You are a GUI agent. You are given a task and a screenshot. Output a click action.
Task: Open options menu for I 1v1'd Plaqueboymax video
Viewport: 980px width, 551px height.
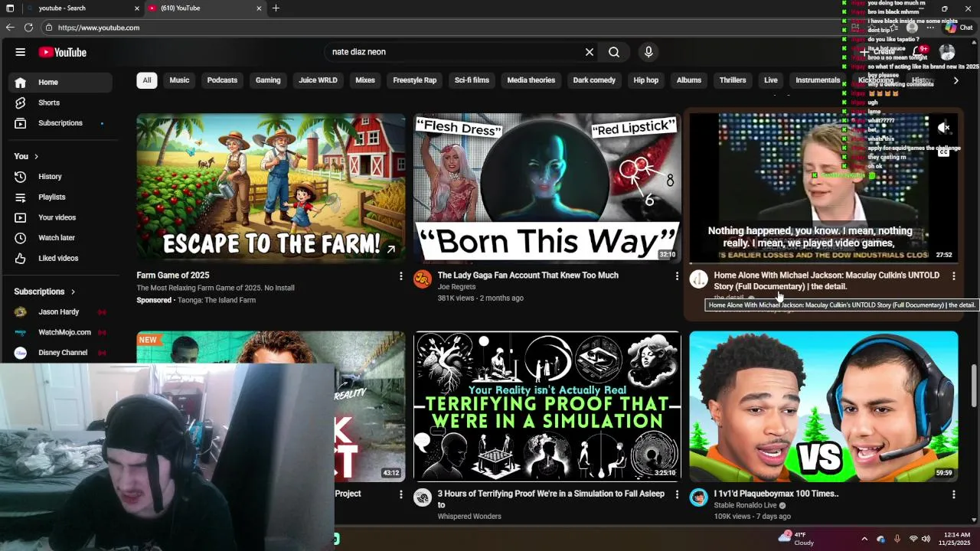(x=953, y=494)
